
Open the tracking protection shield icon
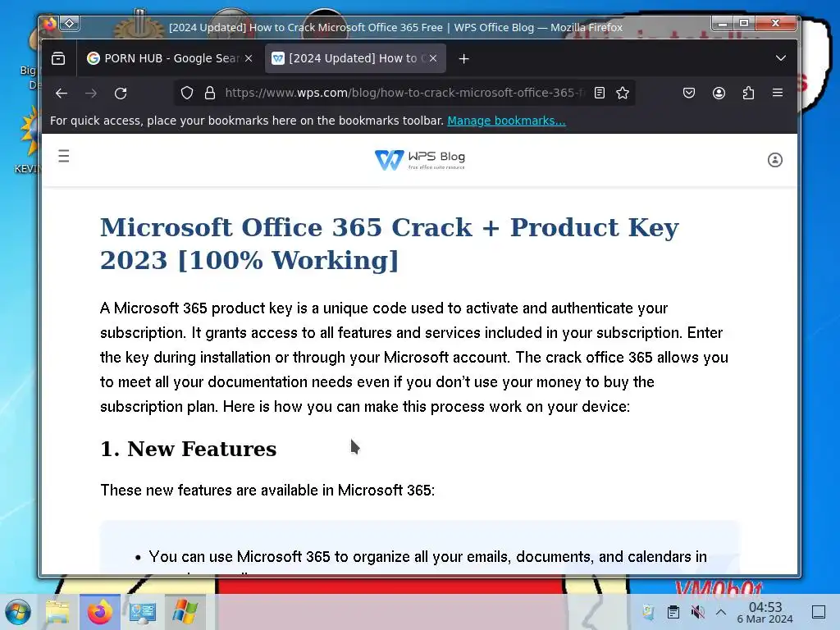[x=186, y=94]
